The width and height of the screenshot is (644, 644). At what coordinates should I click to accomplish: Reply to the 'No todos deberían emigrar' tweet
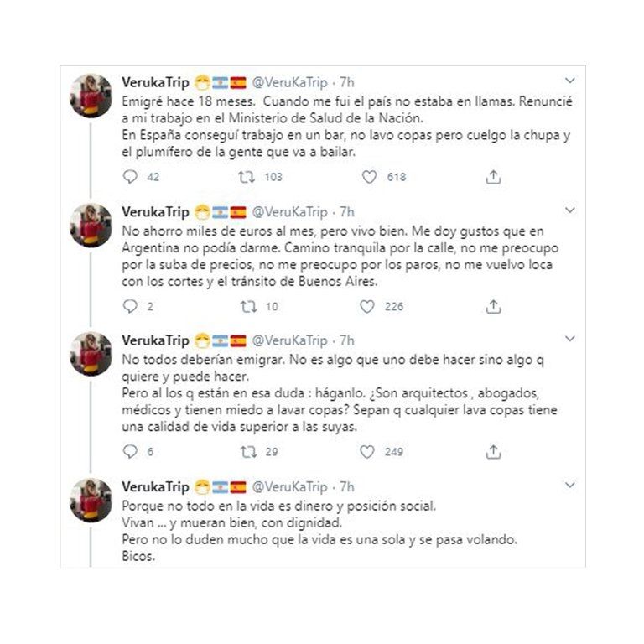click(130, 452)
